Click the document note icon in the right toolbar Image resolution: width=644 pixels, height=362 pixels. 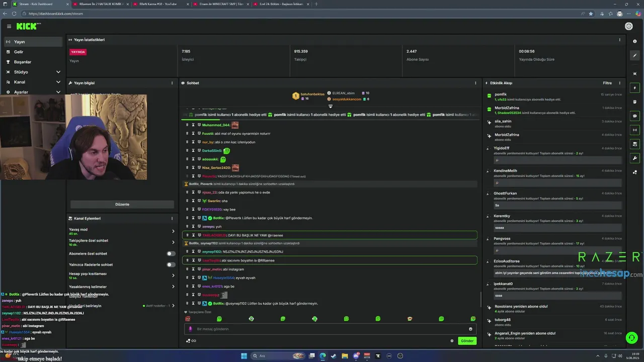click(635, 102)
